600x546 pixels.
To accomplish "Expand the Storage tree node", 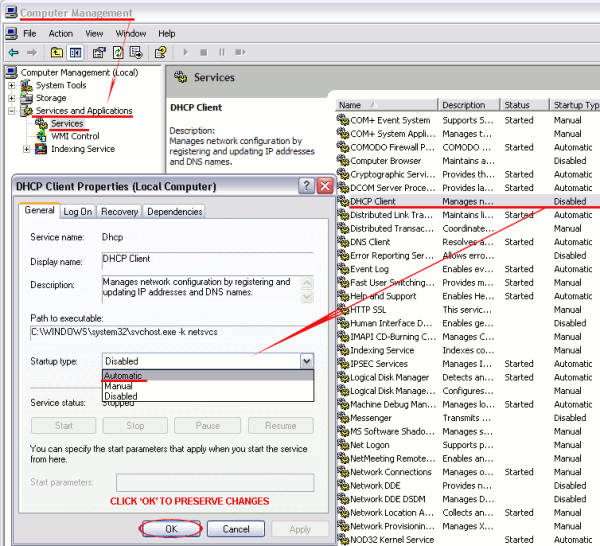I will pos(11,98).
